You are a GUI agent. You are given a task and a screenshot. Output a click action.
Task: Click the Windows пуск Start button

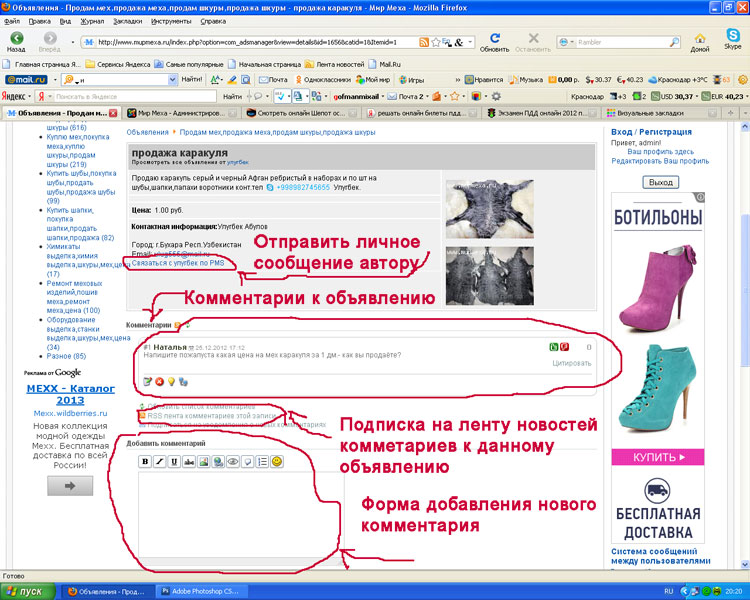pyautogui.click(x=27, y=591)
